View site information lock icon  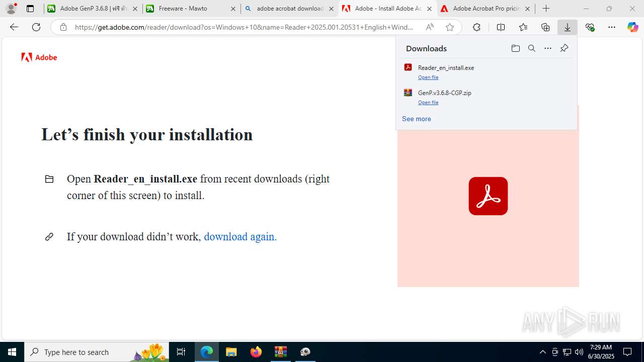tap(63, 27)
